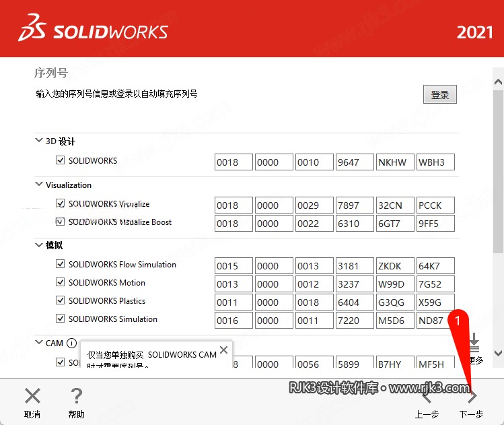Click CAM serial field 0056
Viewport: 504px width, 425px height.
tap(314, 362)
